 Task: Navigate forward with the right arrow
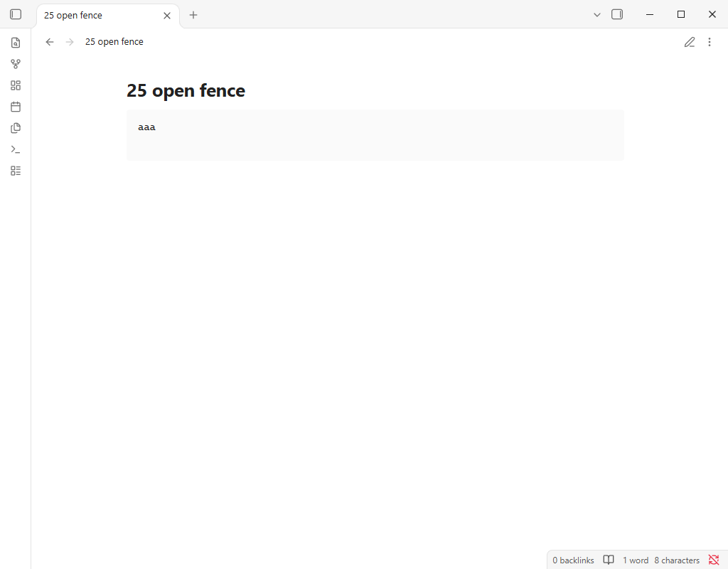pyautogui.click(x=70, y=42)
